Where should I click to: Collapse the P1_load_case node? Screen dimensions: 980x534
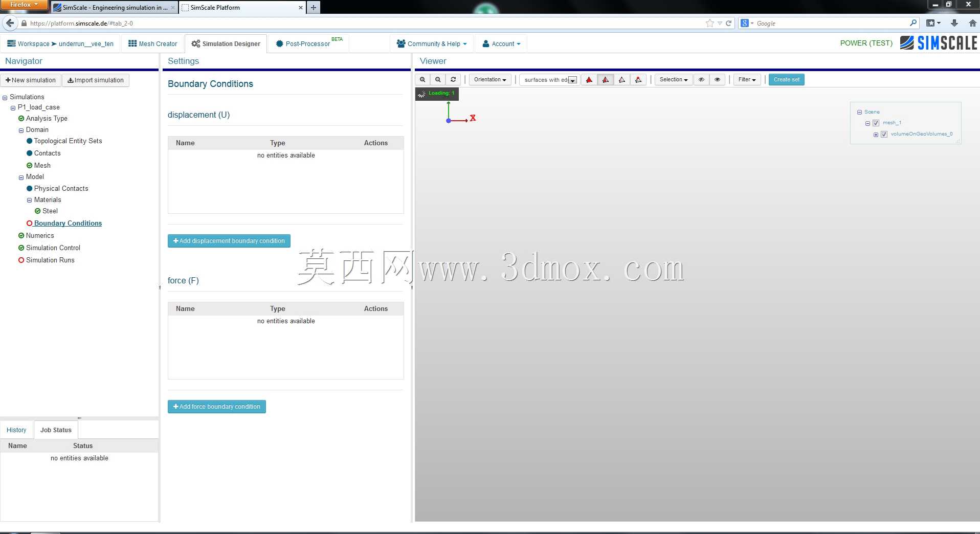(13, 108)
